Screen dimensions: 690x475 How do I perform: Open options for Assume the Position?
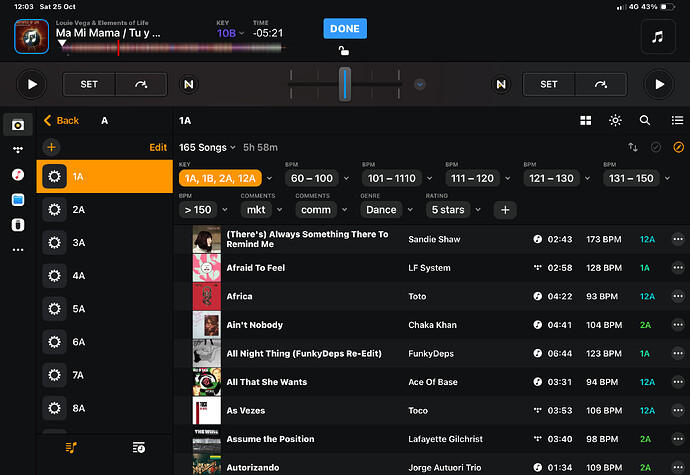[x=678, y=439]
